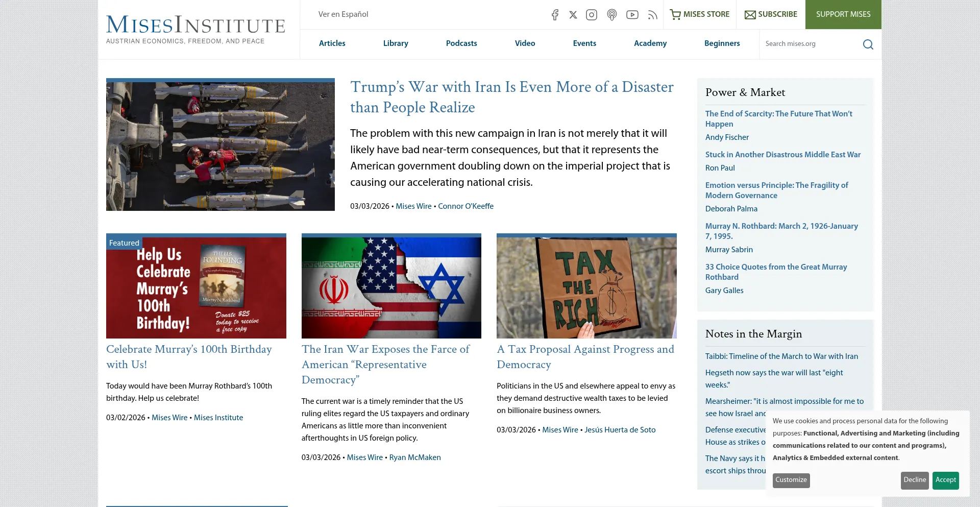Screen dimensions: 980x507
Task: Open A Tax Proposal Against Progress headline
Action: pyautogui.click(x=585, y=357)
